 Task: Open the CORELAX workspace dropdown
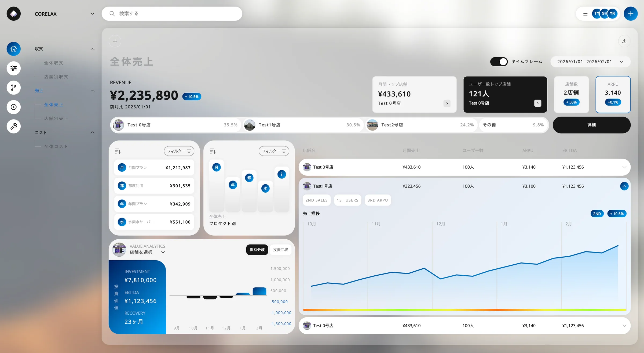(x=92, y=14)
